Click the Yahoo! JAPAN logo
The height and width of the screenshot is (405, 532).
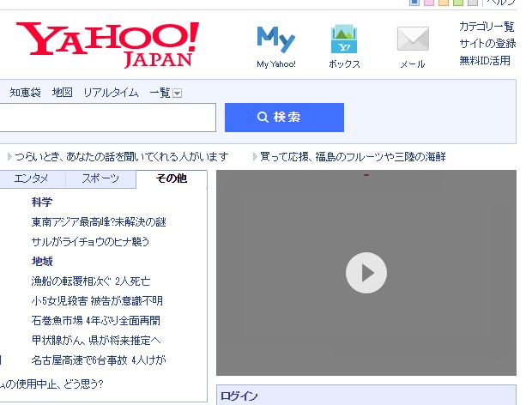(x=107, y=45)
